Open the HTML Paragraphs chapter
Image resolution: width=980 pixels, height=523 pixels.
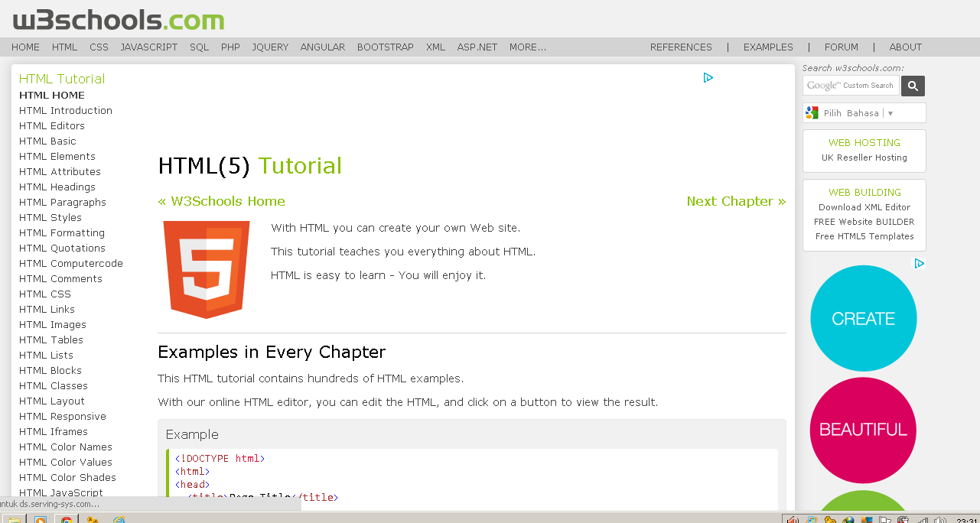[x=63, y=203]
